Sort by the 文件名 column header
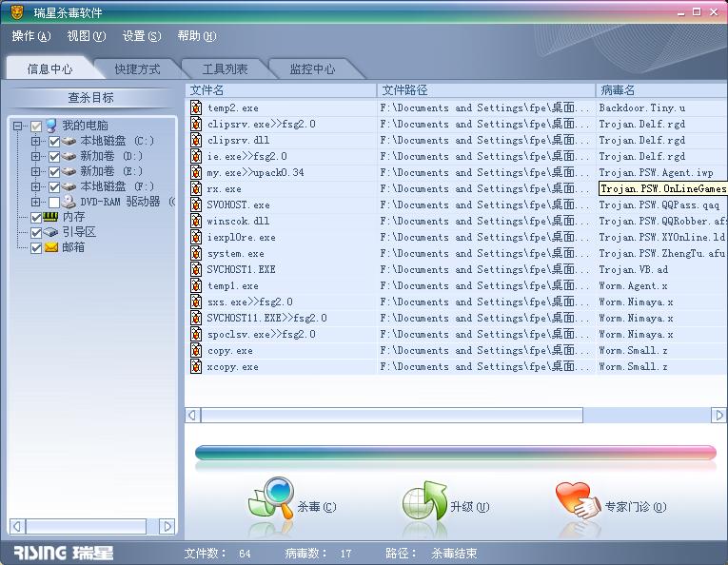Screen dimensions: 728x565 click(281, 90)
